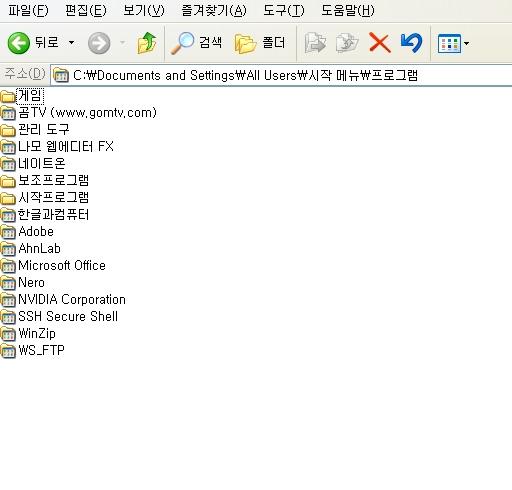512x490 pixels.
Task: Delete selected item with red X
Action: (380, 43)
